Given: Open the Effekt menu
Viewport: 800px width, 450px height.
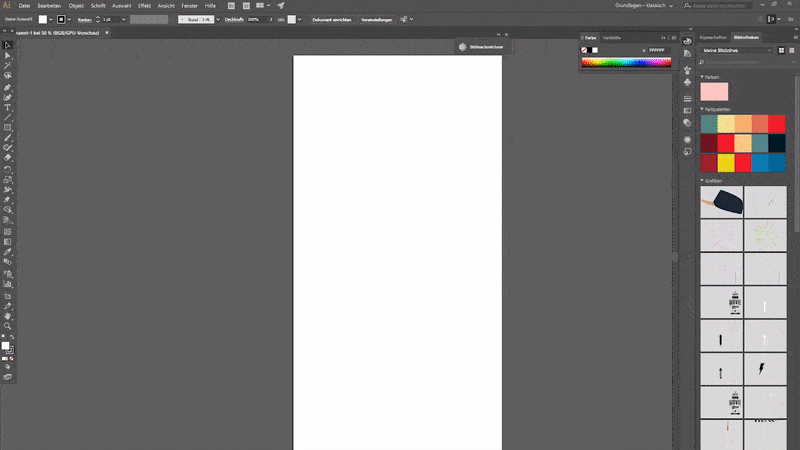Looking at the screenshot, I should 144,6.
